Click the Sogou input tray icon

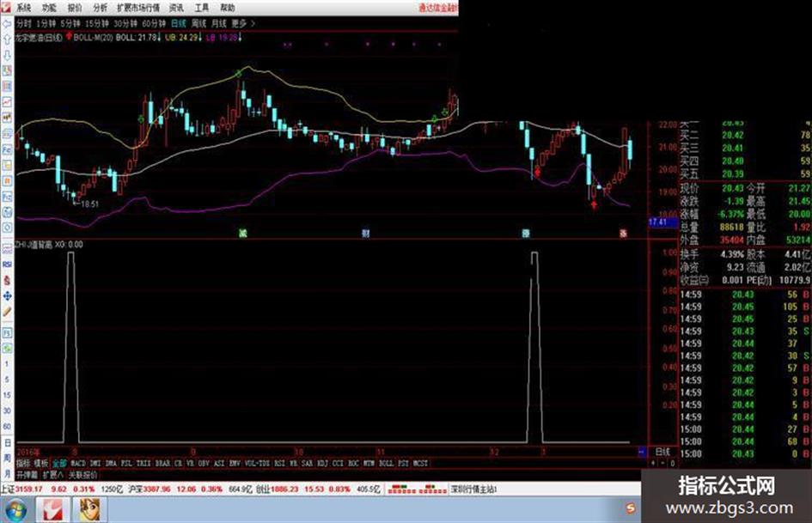point(630,508)
